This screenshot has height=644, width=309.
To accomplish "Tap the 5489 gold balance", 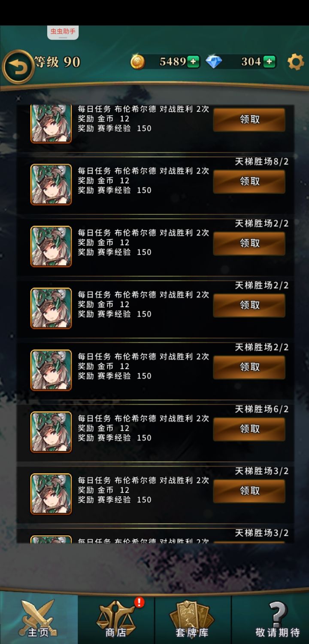I will pos(173,62).
